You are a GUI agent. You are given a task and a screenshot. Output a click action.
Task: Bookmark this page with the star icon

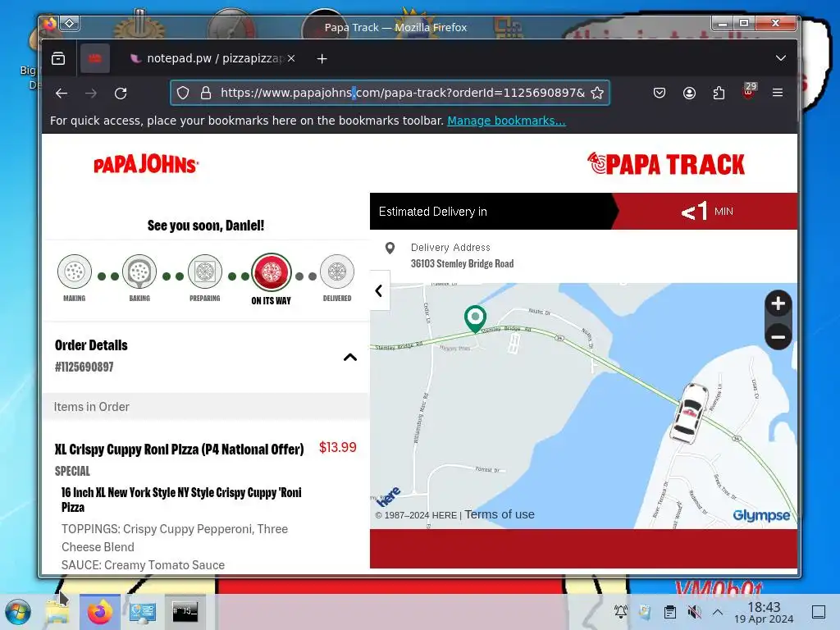tap(597, 93)
